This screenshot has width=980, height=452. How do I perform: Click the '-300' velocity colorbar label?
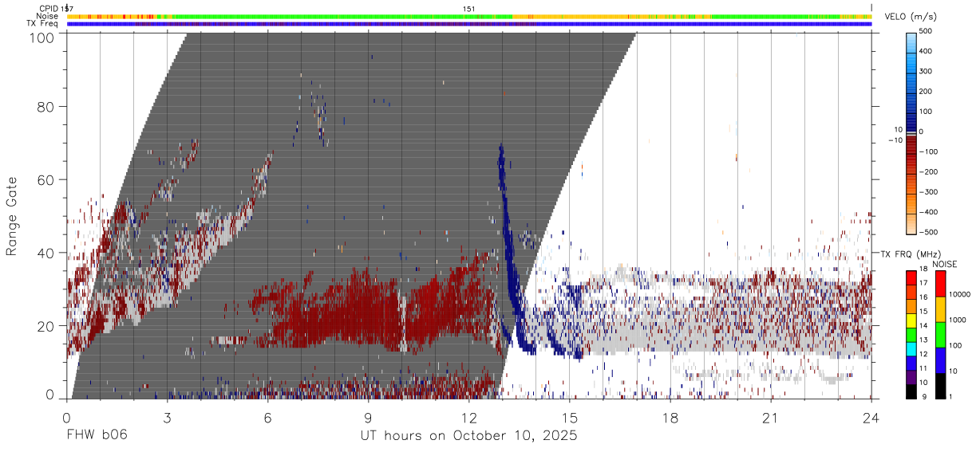click(x=928, y=192)
